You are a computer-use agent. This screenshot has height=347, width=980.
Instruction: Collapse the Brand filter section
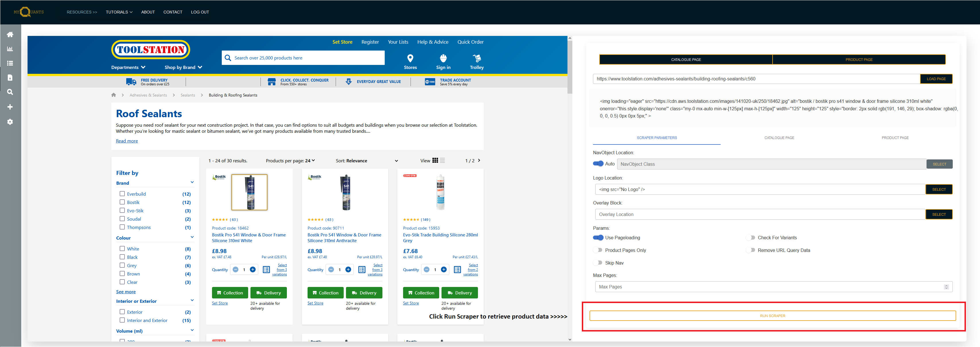[192, 182]
